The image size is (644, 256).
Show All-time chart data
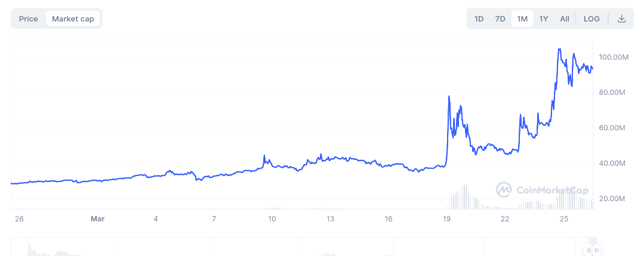tap(565, 18)
